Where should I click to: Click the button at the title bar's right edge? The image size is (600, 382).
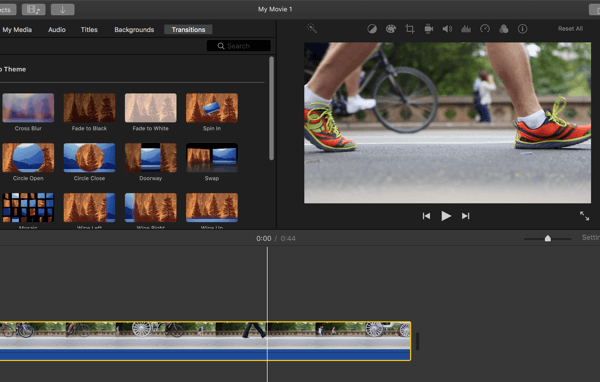594,10
